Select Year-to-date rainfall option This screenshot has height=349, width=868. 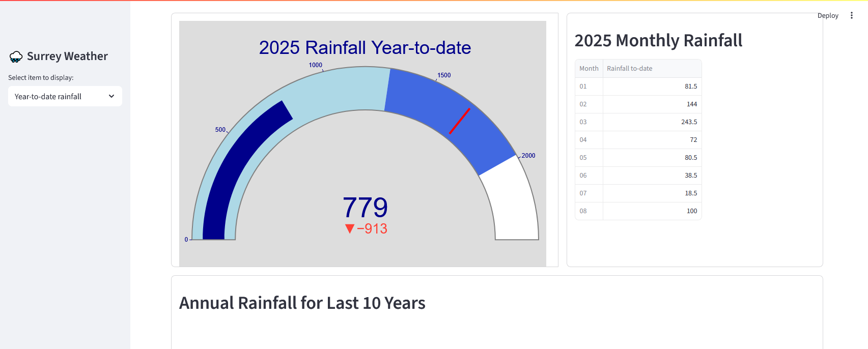click(48, 96)
